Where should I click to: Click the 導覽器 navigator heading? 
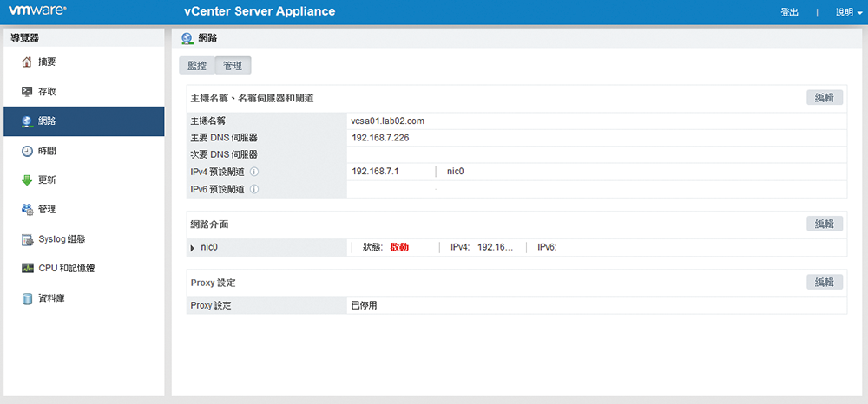[25, 37]
